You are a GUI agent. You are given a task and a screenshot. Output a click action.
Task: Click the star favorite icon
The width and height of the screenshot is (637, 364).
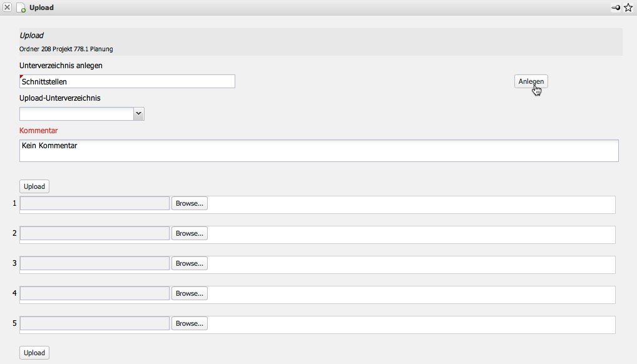tap(628, 8)
